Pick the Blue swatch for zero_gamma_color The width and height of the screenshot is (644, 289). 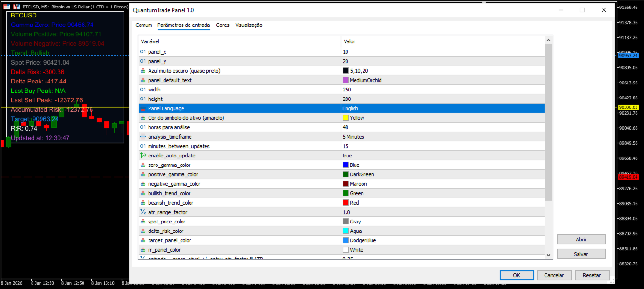click(346, 165)
